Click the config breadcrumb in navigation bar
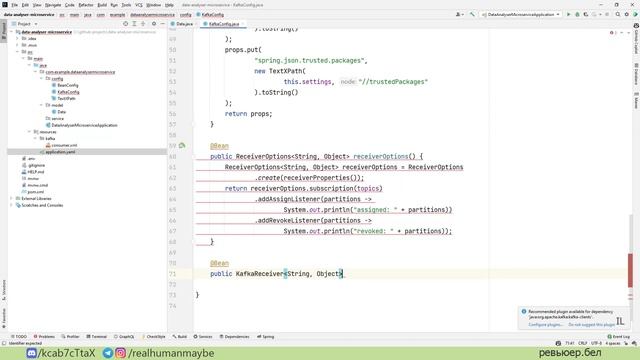 (x=185, y=15)
